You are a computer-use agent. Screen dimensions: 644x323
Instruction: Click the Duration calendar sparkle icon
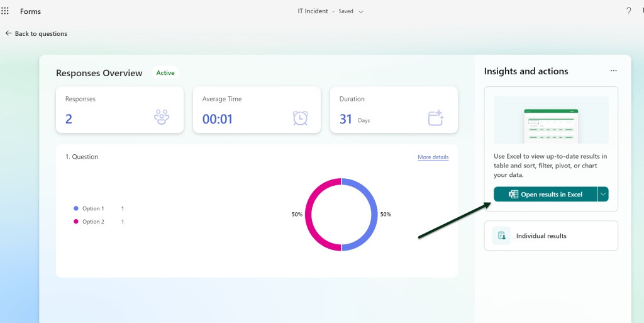pos(436,118)
